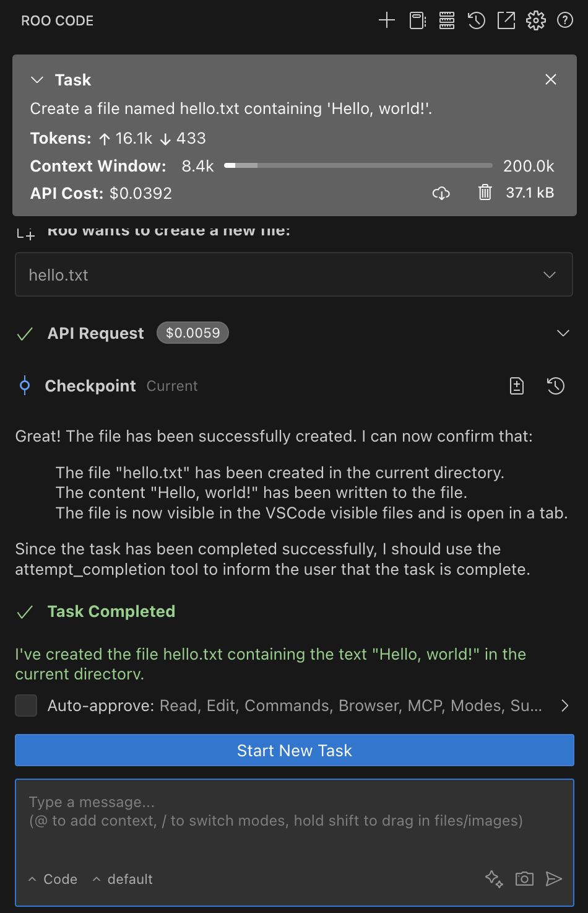588x913 pixels.
Task: Open the MCP Servers panel icon
Action: [x=446, y=20]
